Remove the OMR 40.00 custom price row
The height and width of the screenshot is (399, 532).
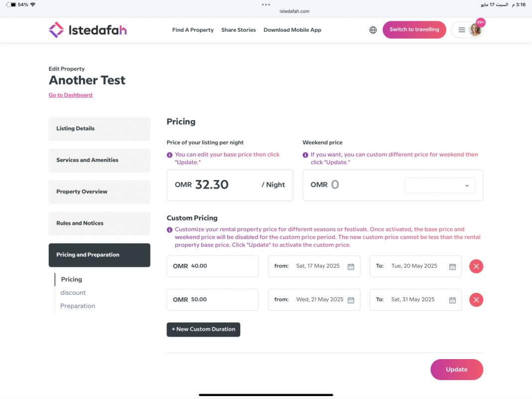(x=476, y=266)
